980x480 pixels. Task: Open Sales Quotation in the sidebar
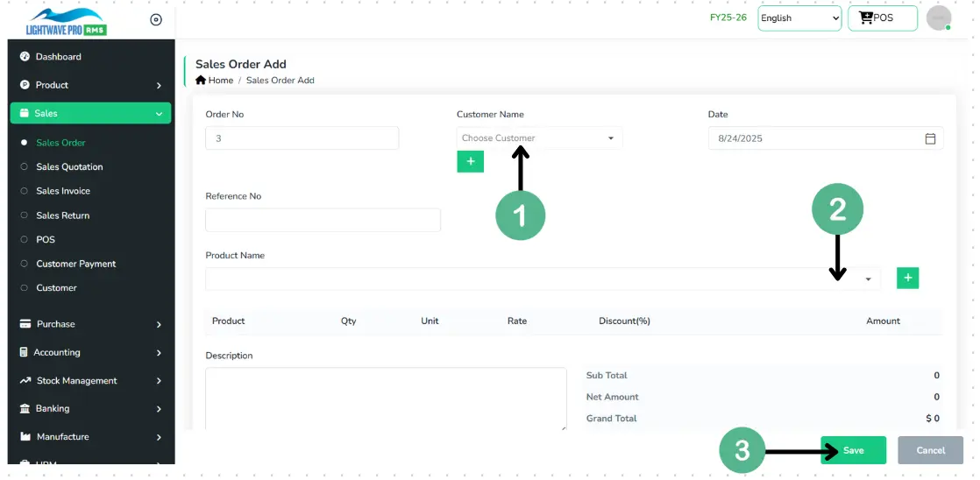69,166
